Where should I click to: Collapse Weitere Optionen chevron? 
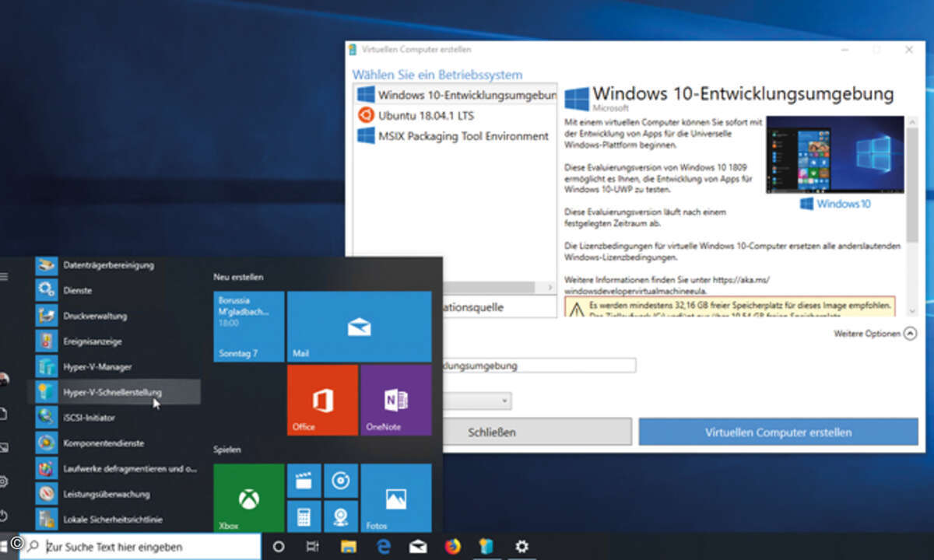[911, 334]
